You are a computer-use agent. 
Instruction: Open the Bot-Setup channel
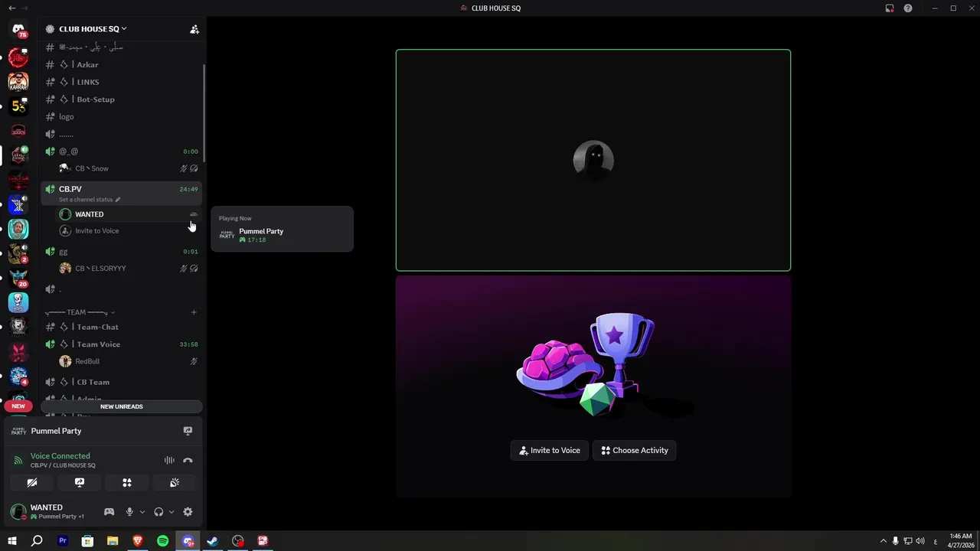[x=122, y=99]
